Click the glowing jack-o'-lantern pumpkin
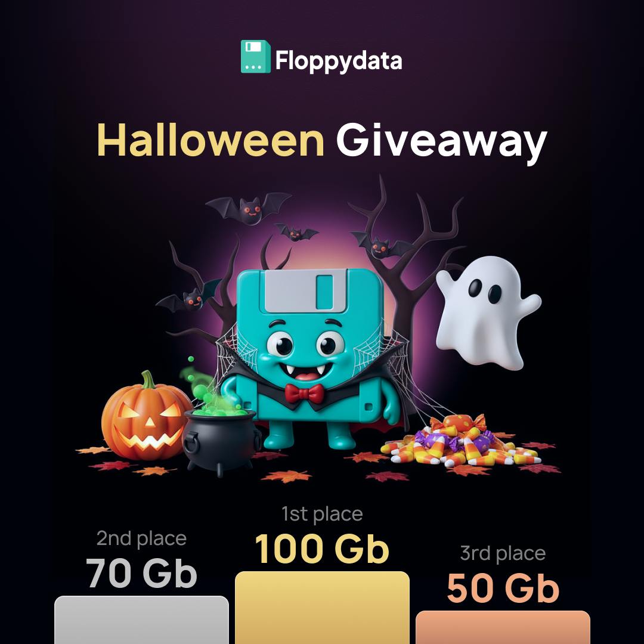This screenshot has height=644, width=644. point(146,417)
